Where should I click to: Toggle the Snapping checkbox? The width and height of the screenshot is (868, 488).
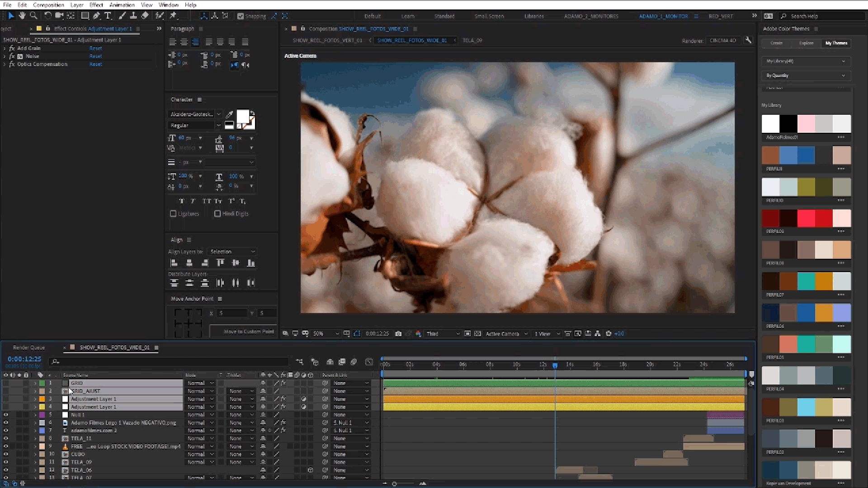point(241,16)
